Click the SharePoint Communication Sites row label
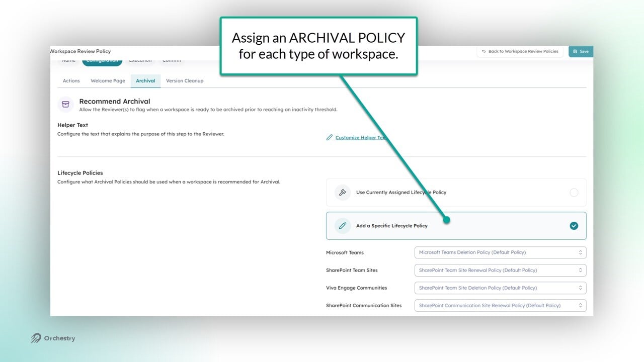 [364, 305]
